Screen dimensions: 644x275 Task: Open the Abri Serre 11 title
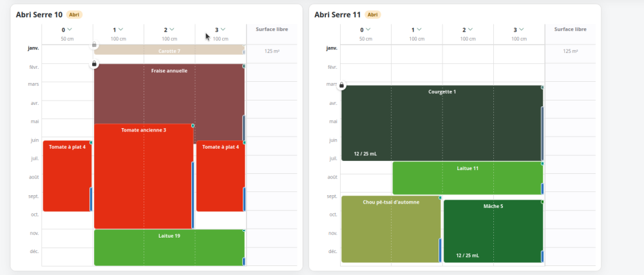[x=337, y=15]
